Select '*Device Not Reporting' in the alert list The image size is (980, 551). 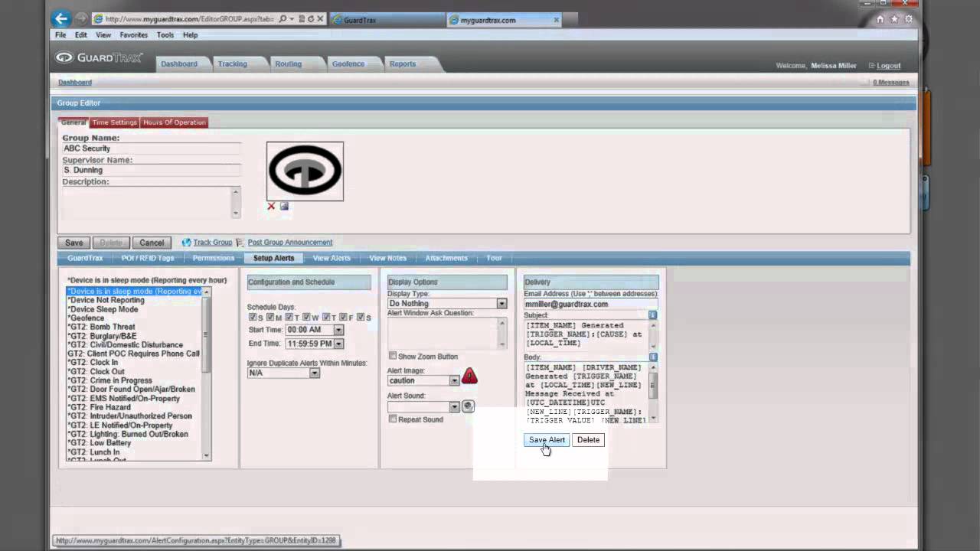pos(106,300)
